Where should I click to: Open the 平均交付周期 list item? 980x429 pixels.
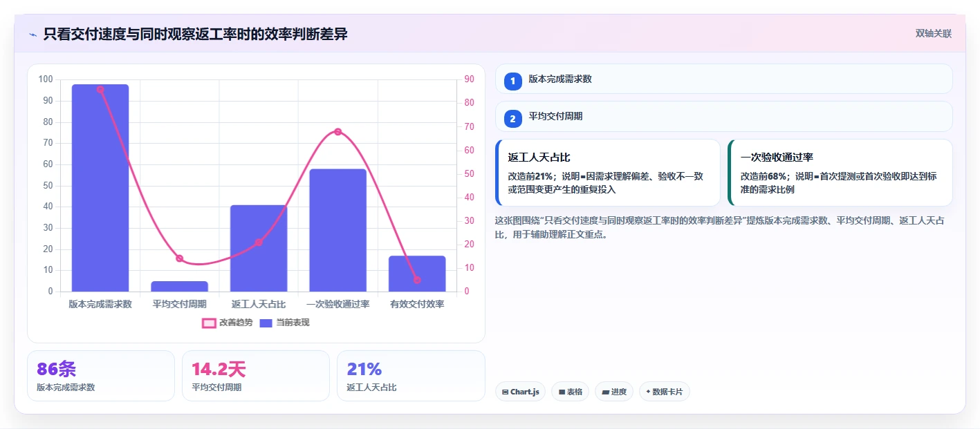click(724, 117)
